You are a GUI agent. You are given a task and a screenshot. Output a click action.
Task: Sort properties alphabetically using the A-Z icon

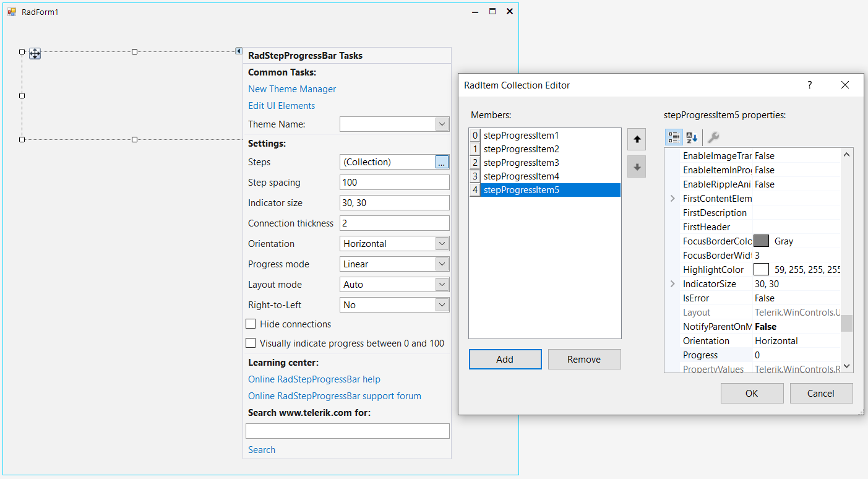click(x=691, y=137)
